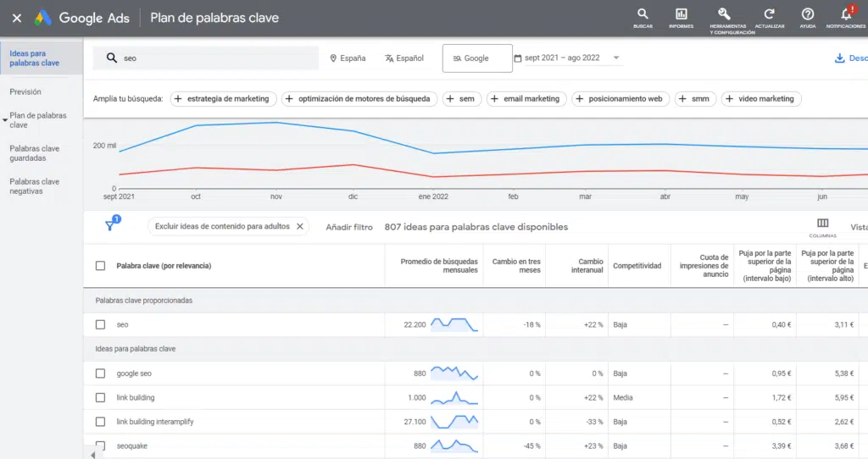Toggle the select-all checkbox in table header
Image resolution: width=868 pixels, height=459 pixels.
tap(100, 265)
